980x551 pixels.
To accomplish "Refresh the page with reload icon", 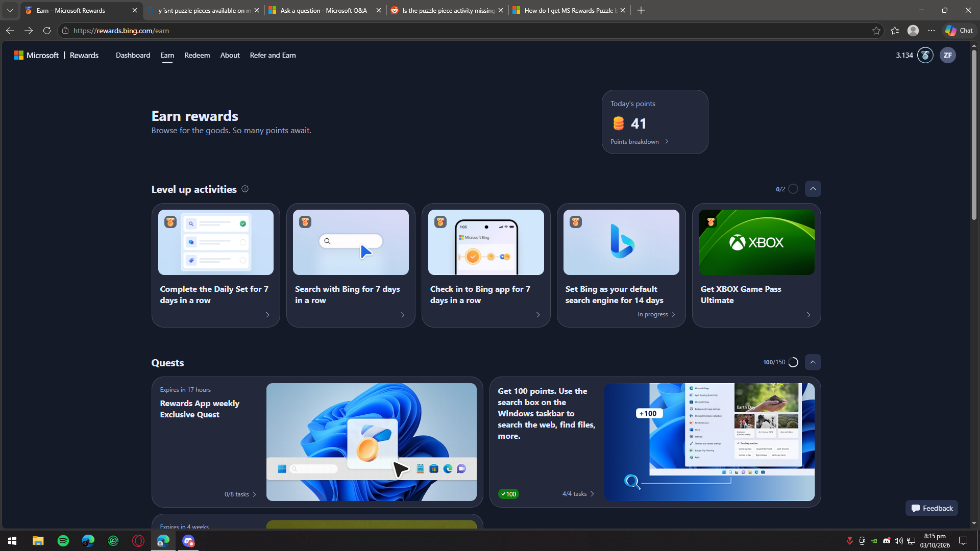I will [x=47, y=31].
